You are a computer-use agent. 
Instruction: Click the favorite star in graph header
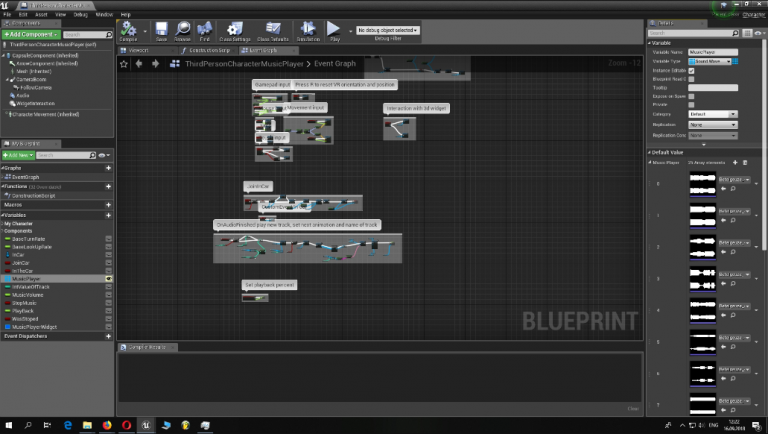(124, 64)
